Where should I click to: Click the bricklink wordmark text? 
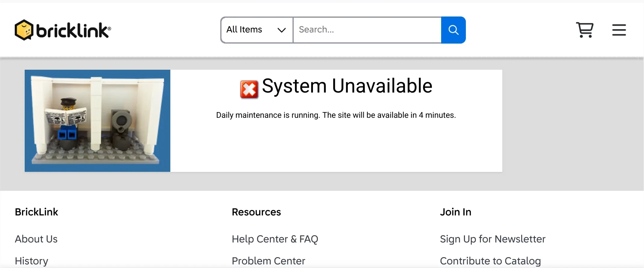click(x=73, y=30)
